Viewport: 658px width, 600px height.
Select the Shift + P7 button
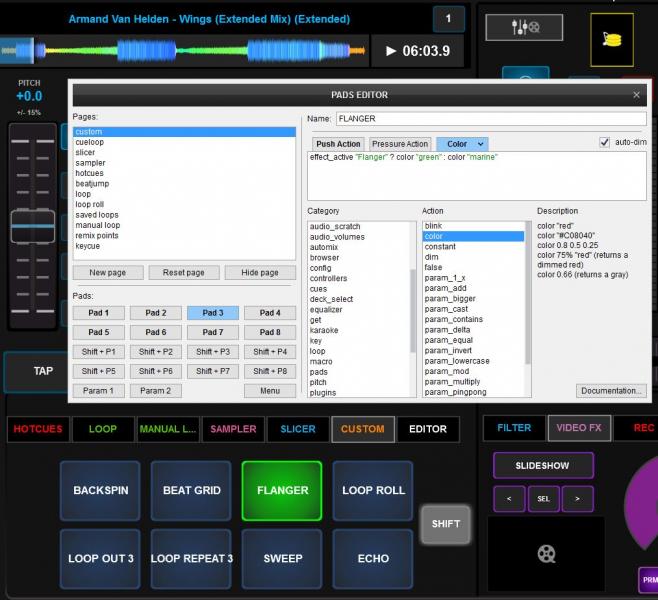(213, 371)
